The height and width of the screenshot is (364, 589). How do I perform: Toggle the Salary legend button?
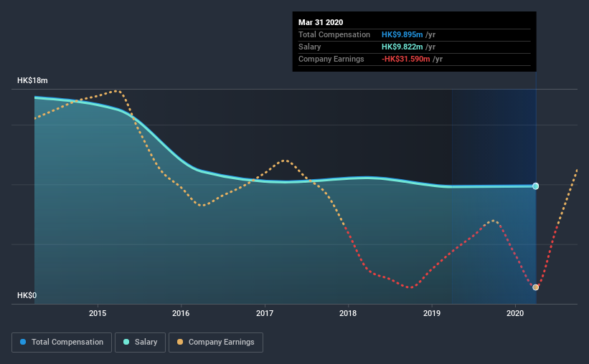[x=140, y=343]
